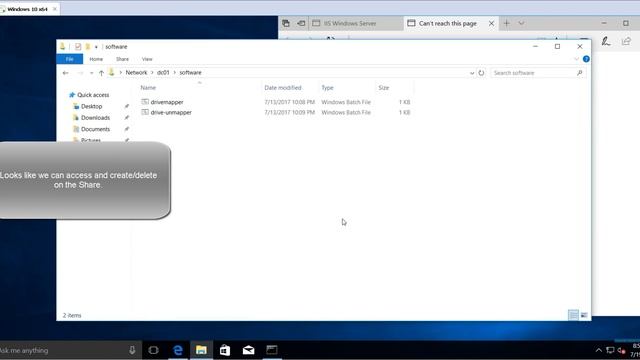Switch to Can't reach this page tab
This screenshot has height=360, width=640.
(447, 23)
